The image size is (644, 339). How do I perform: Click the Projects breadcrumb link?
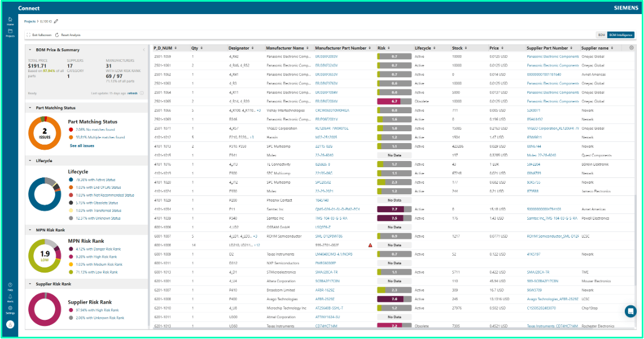tap(30, 21)
